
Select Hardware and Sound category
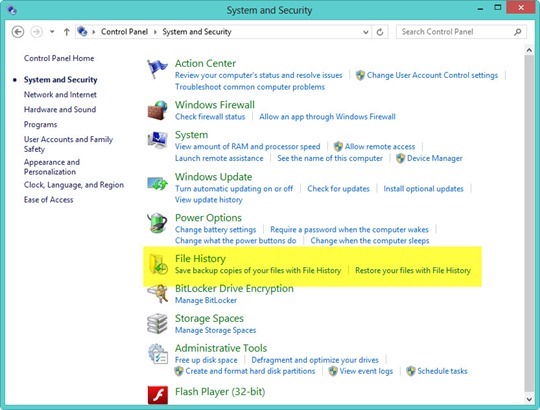[60, 109]
